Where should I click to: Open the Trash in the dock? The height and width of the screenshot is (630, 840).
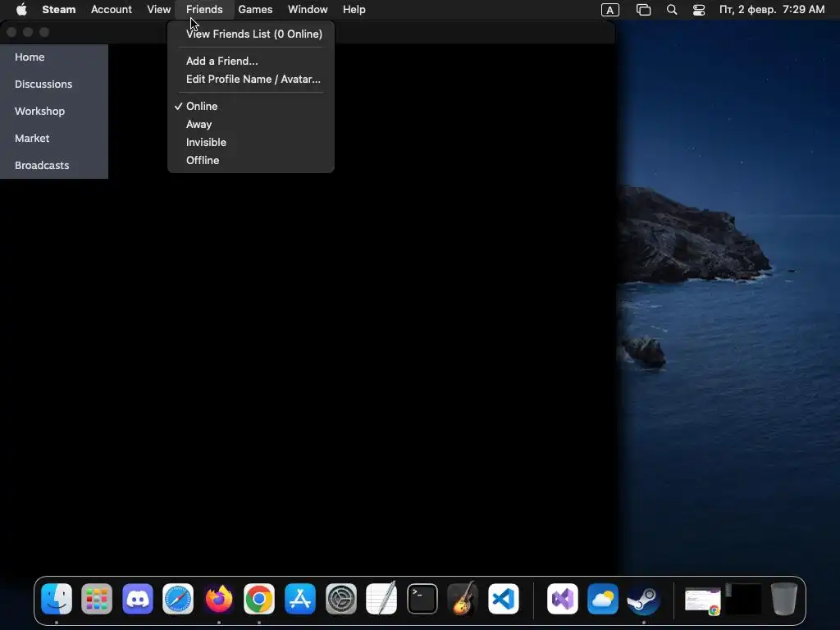[x=783, y=598]
